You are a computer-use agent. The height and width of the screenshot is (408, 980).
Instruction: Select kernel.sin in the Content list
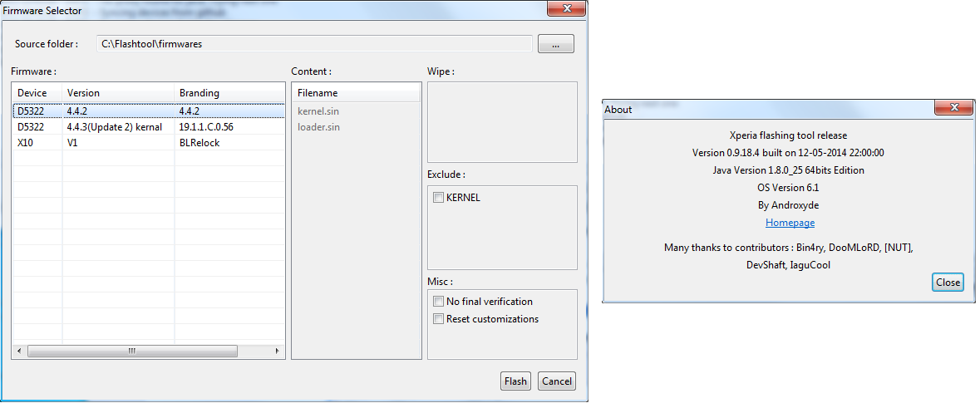pyautogui.click(x=318, y=111)
